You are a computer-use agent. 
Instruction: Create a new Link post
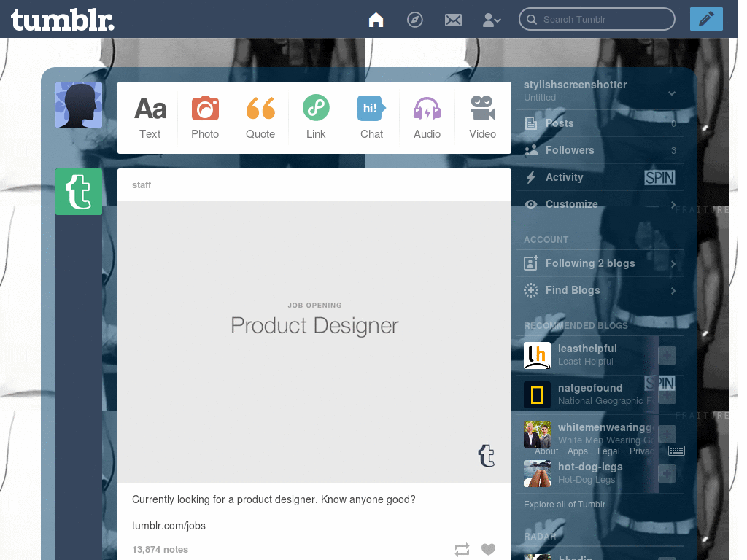pos(316,117)
